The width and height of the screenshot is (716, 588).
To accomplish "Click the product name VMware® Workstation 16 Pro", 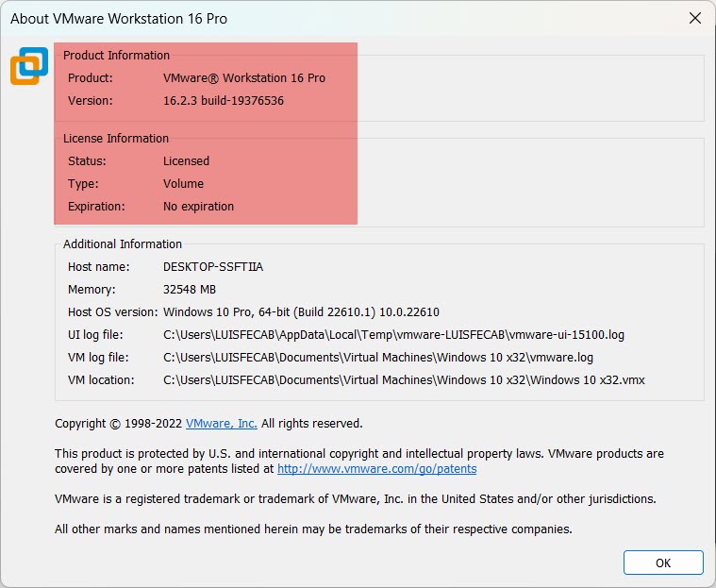I will (x=244, y=77).
